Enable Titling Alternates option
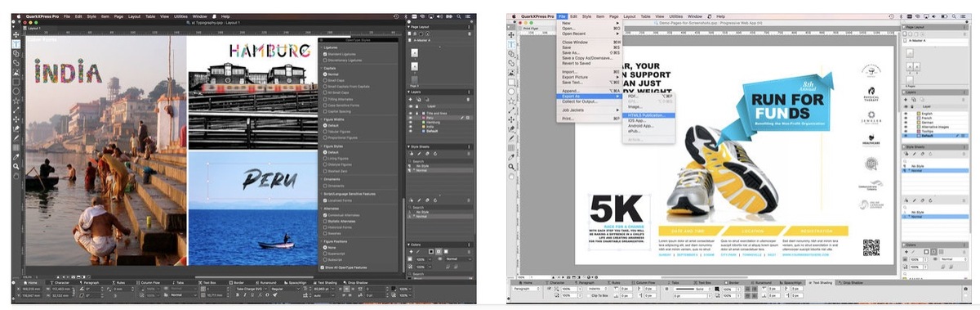The width and height of the screenshot is (980, 310). coord(325,99)
